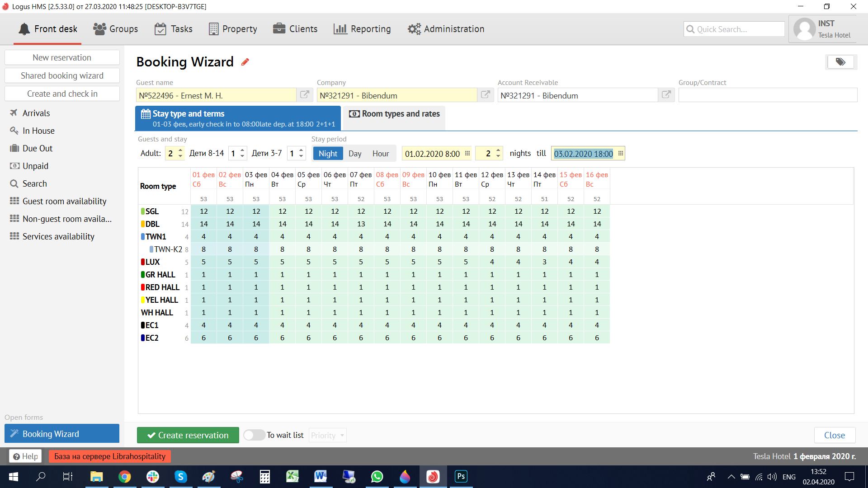Click the Create reservation button

[188, 435]
